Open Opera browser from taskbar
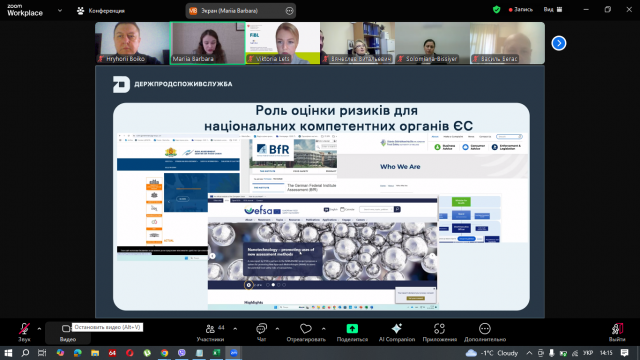640x360 pixels. pyautogui.click(x=130, y=353)
